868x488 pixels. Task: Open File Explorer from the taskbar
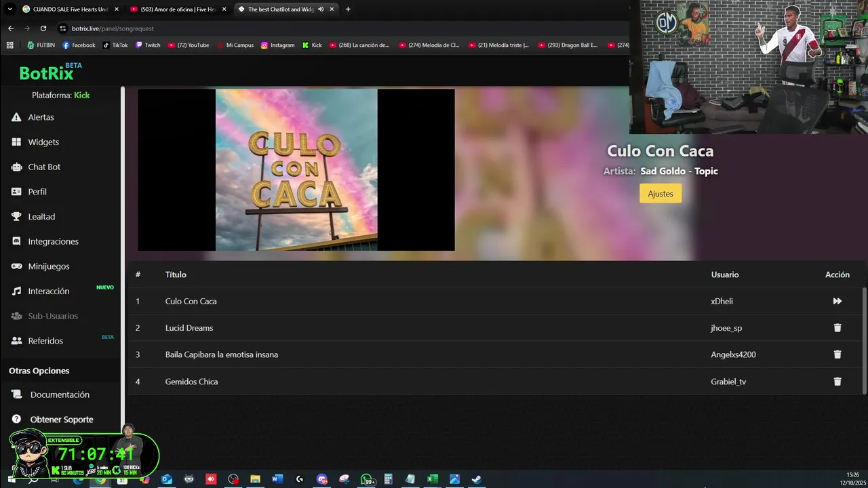point(256,479)
